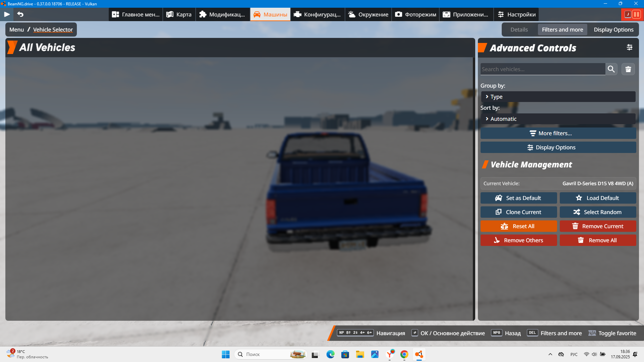The image size is (644, 362).
Task: Click the Навигация hint in the bottom bar
Action: (371, 333)
